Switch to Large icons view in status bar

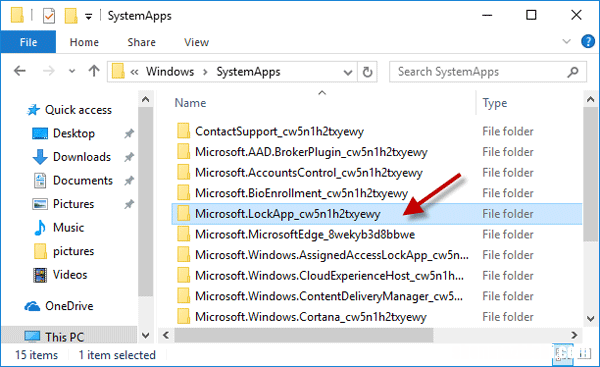[584, 354]
